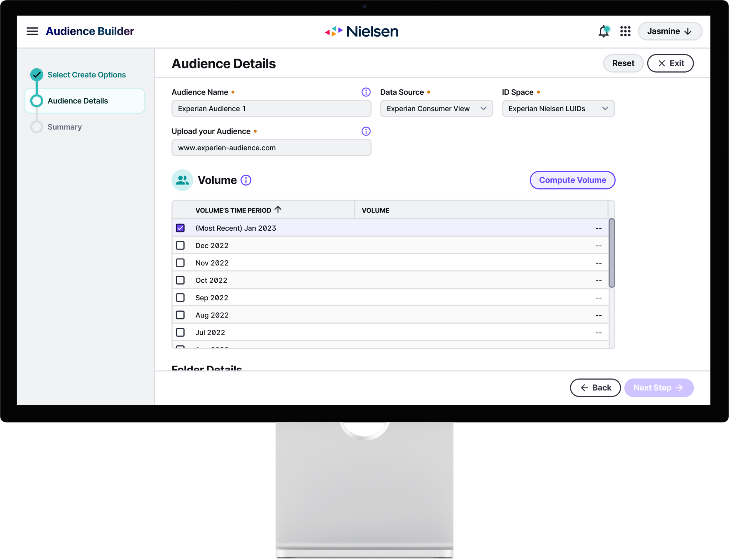Viewport: 729px width, 560px height.
Task: Select the Summary step in sidebar
Action: (x=64, y=127)
